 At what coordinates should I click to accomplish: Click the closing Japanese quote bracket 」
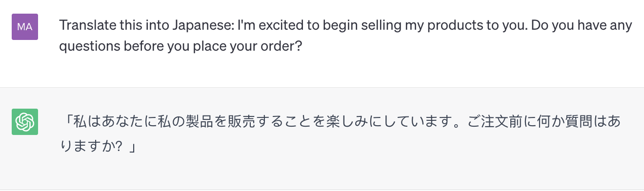point(132,147)
